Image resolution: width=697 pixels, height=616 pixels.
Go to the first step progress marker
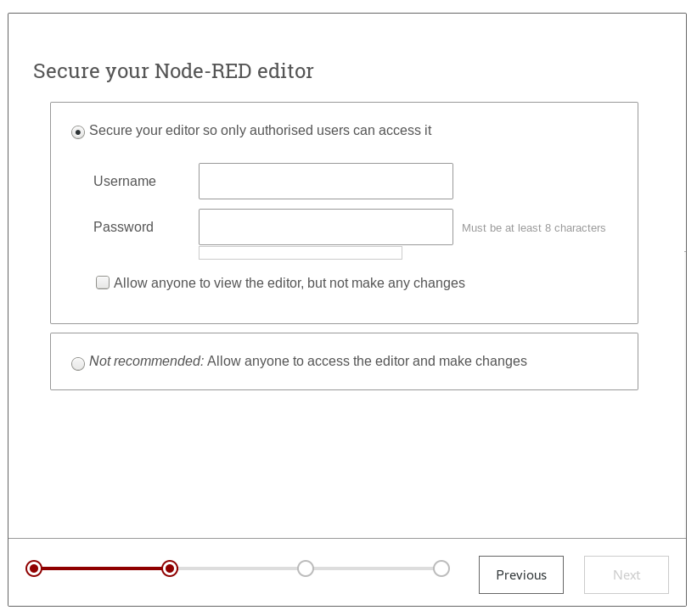34,568
